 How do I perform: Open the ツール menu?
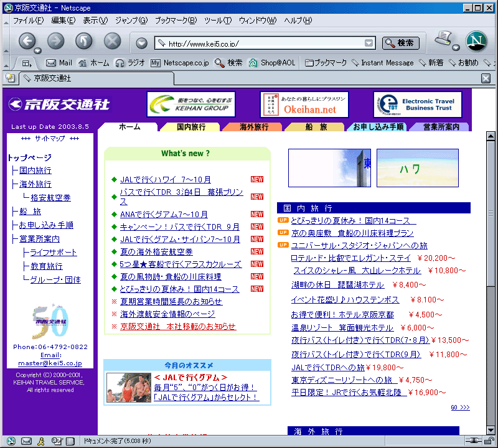pos(218,21)
